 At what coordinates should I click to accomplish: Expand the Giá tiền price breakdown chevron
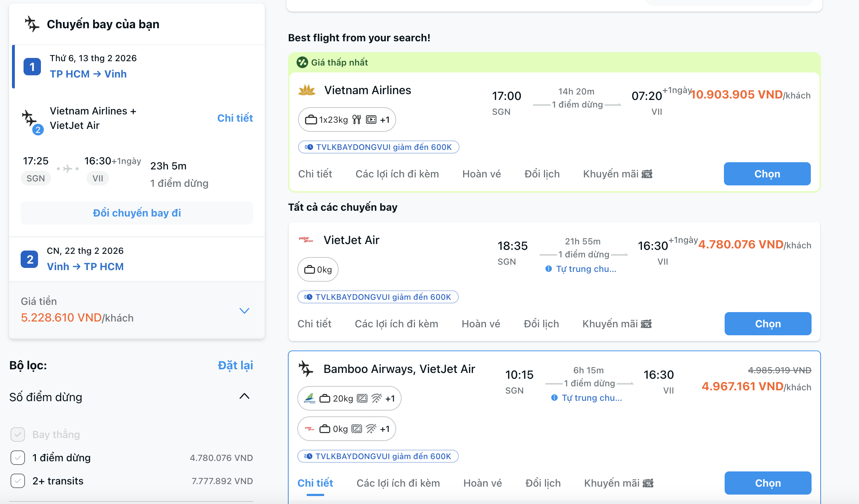pyautogui.click(x=244, y=311)
